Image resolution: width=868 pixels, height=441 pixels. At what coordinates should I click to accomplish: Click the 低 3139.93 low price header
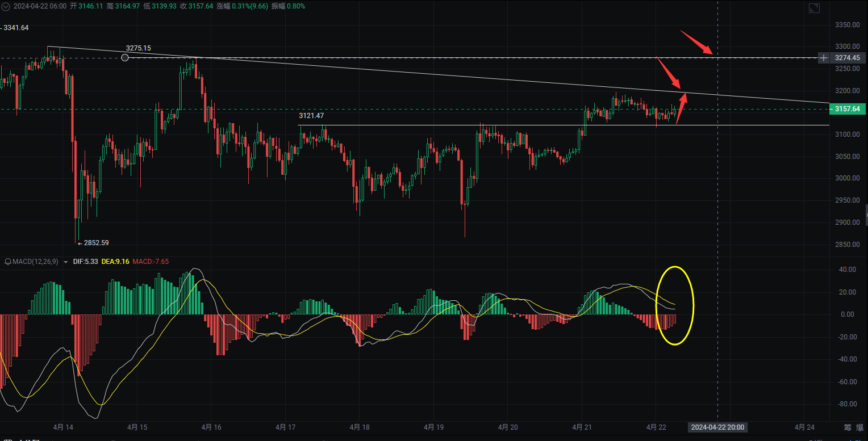160,6
